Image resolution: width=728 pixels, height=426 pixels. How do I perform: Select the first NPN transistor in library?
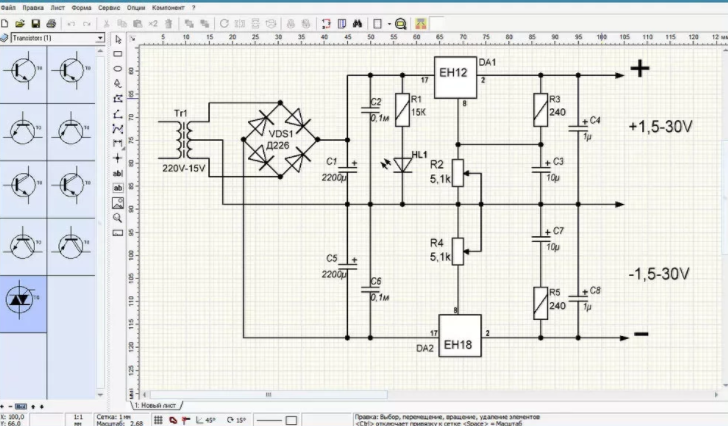(23, 73)
